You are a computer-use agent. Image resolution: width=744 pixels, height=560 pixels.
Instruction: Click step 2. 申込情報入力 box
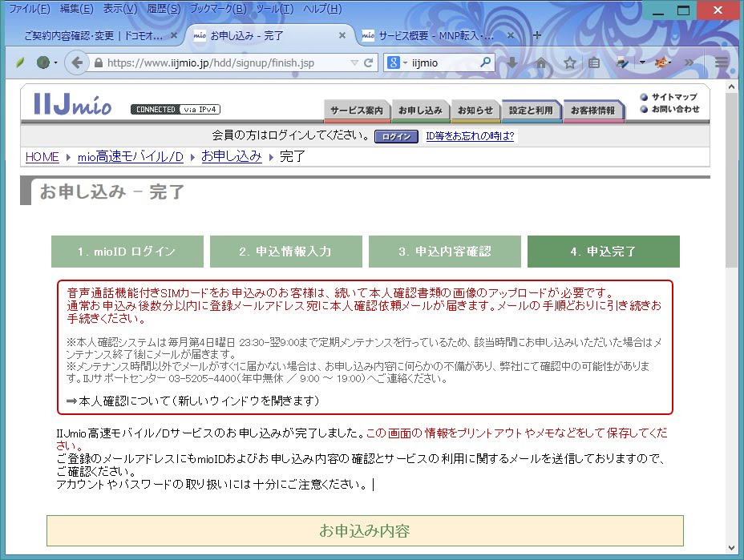coord(285,252)
